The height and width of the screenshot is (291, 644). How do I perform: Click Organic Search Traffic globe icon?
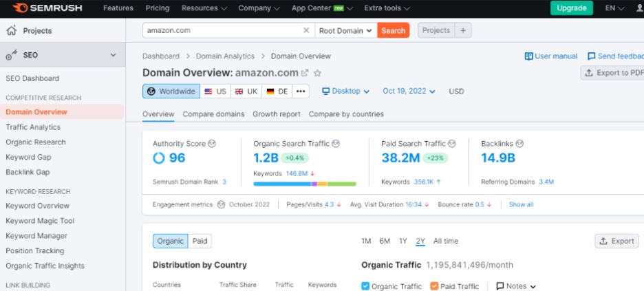[336, 144]
